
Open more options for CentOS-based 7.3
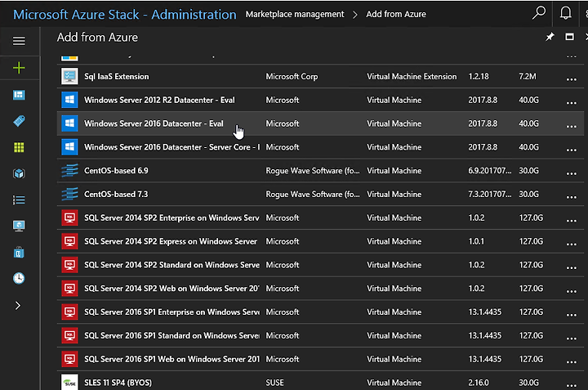[572, 197]
